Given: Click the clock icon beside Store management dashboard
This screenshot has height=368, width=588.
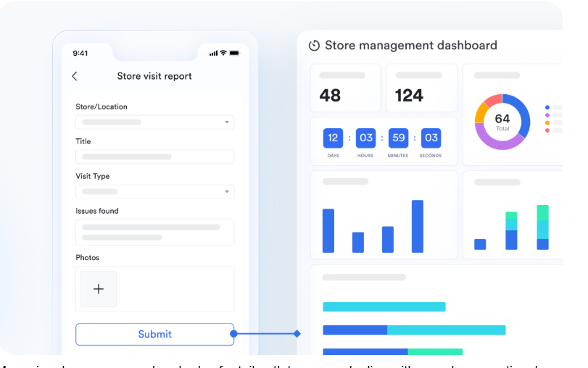Looking at the screenshot, I should click(314, 46).
